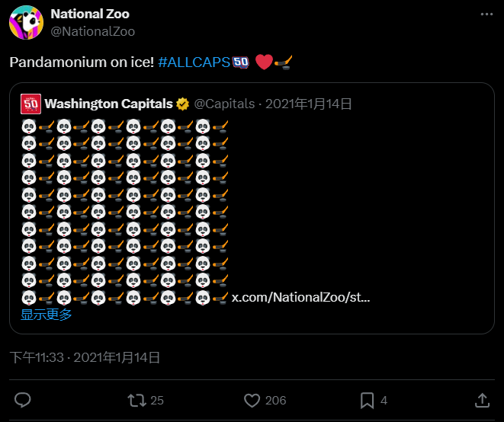
Task: Click the gold verified badge
Action: [x=183, y=104]
